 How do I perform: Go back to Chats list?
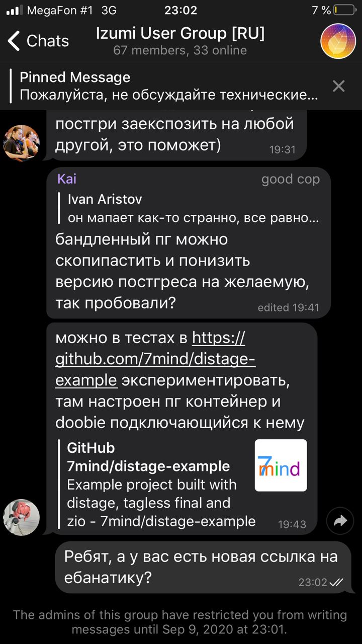coord(38,41)
